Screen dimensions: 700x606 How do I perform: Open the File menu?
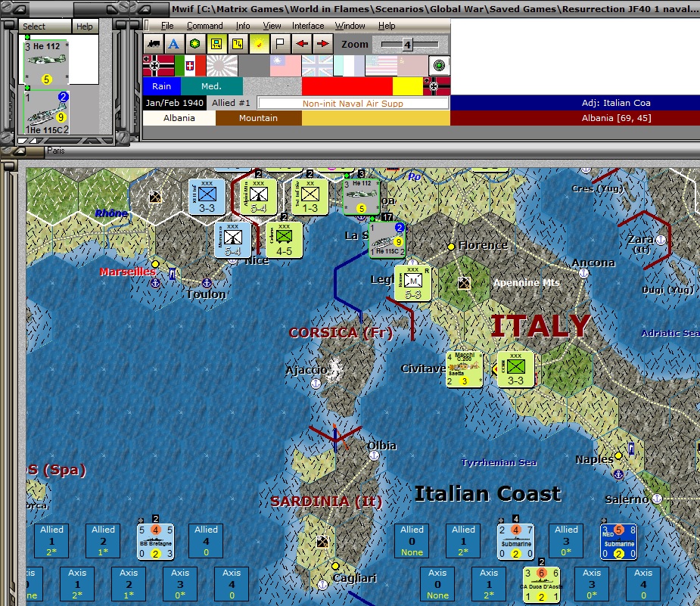tap(167, 26)
